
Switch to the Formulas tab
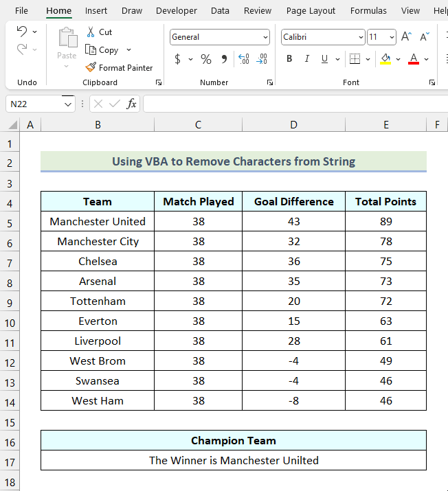tap(368, 11)
